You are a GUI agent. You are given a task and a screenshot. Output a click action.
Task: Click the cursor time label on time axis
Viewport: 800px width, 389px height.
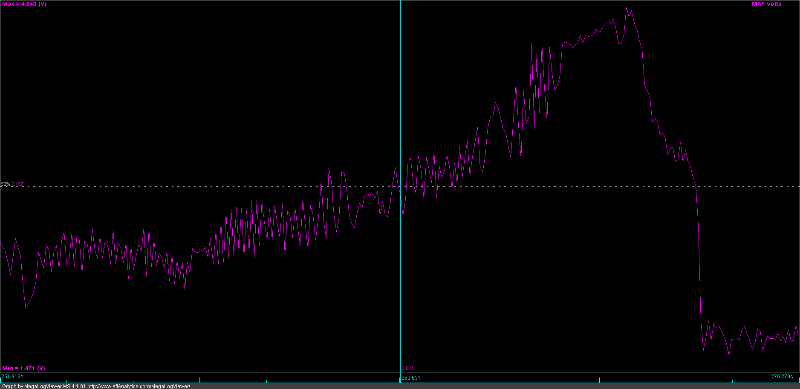(411, 378)
